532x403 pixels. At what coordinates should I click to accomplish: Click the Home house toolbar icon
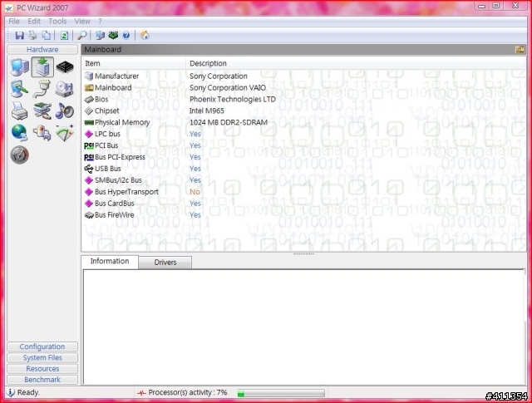pos(145,35)
